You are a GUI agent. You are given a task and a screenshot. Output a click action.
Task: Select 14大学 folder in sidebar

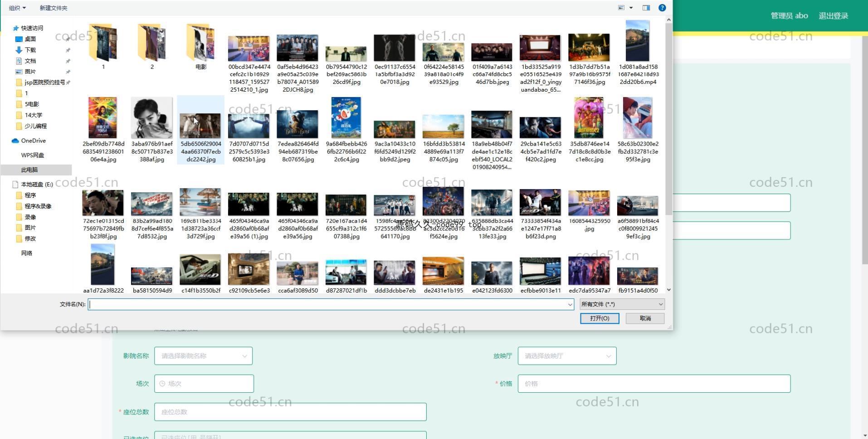point(33,115)
